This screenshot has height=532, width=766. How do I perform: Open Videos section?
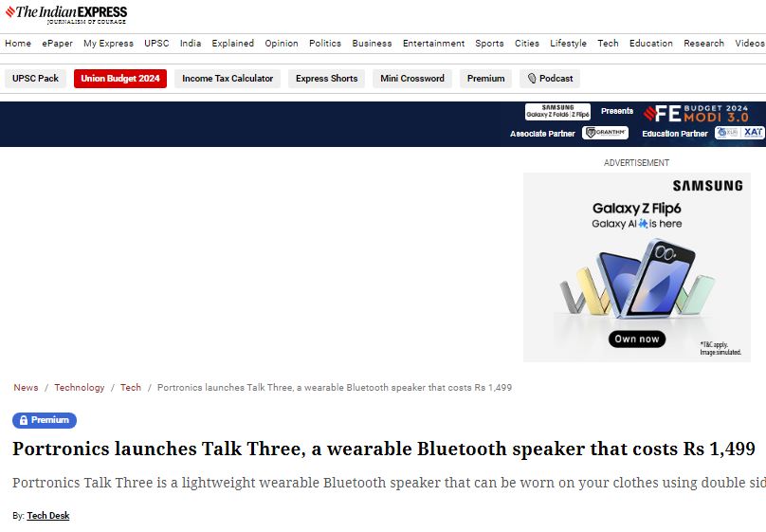coord(750,43)
